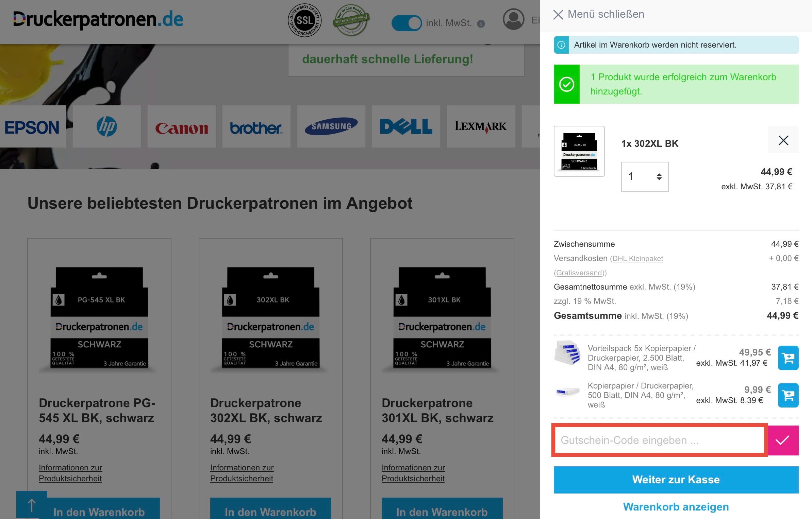This screenshot has height=519, width=812.
Task: Open Druckerpatrone PG-545 XL BK title
Action: [97, 410]
